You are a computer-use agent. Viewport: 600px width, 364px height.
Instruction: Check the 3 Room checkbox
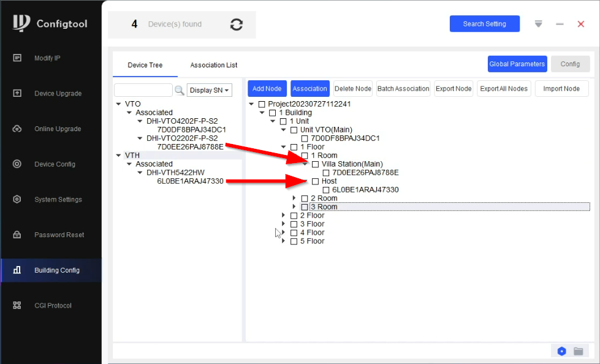click(305, 207)
